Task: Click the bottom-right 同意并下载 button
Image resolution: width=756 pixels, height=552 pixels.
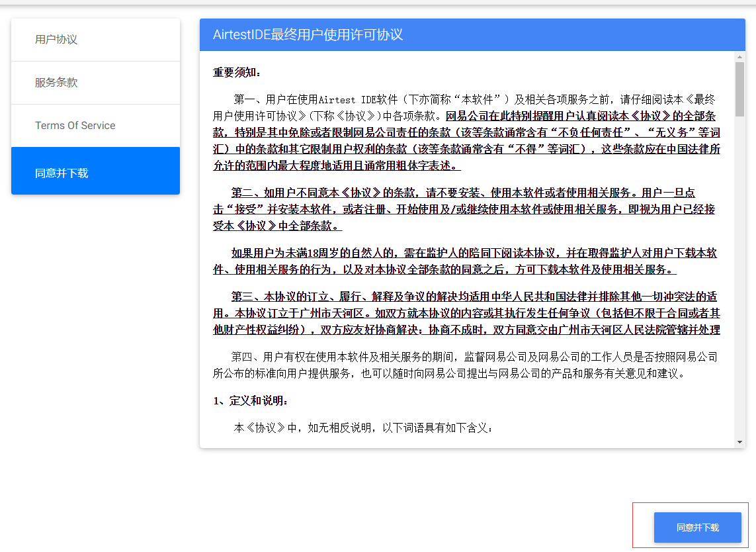Action: (697, 528)
